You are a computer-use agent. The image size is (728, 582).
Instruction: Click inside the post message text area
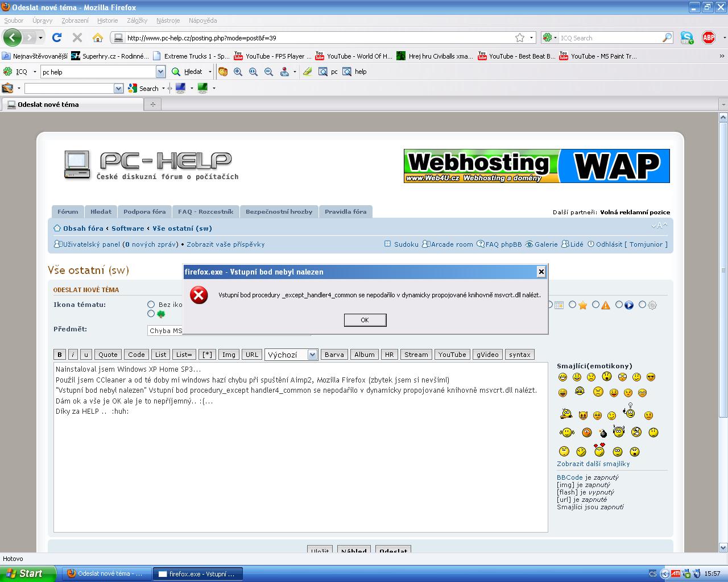click(x=300, y=466)
